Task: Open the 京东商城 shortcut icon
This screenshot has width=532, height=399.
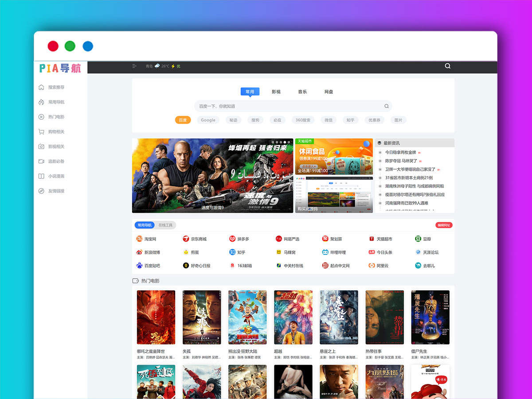Action: [x=186, y=239]
